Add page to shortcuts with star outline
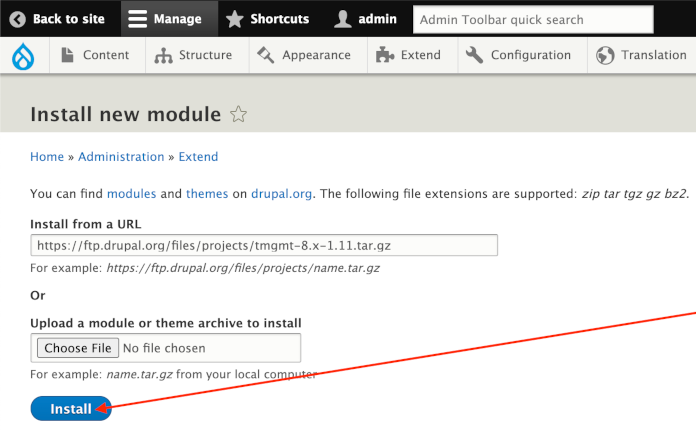This screenshot has width=696, height=432. [x=238, y=114]
